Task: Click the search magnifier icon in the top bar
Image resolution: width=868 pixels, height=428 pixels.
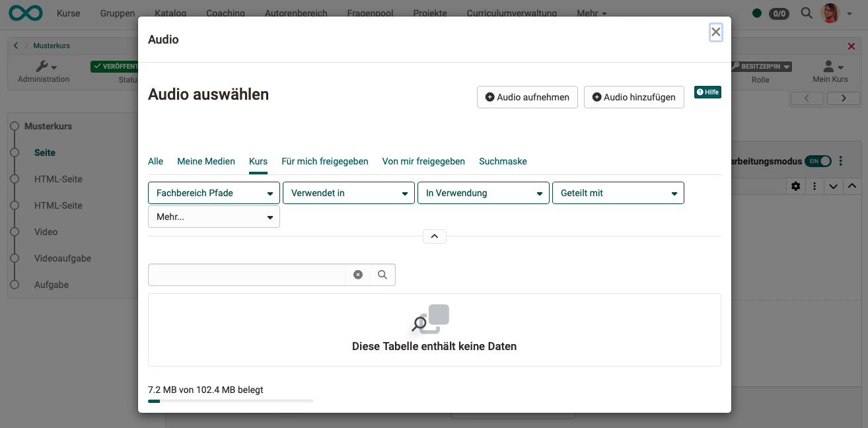Action: tap(807, 13)
